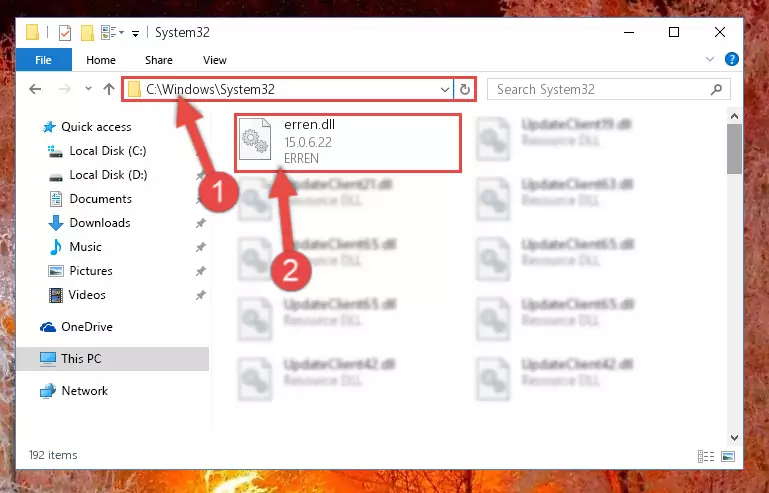The image size is (769, 493).
Task: Click the pin icon next to Music
Action: click(200, 247)
